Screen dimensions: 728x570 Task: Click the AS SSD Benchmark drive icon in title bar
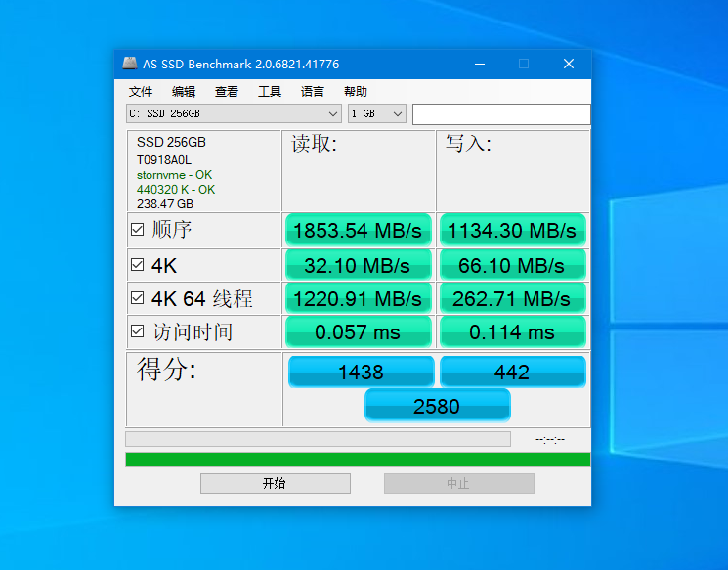(x=130, y=64)
